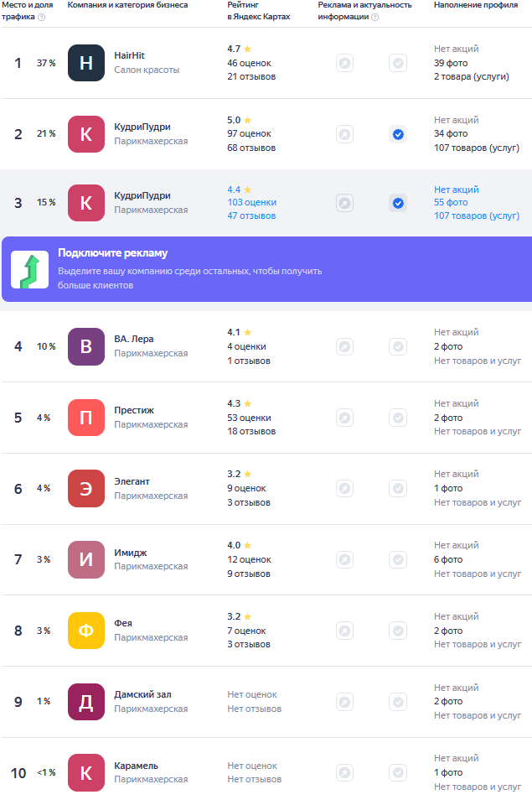Screen dimensions: 532x805
Task: Click the 'Наполнение профиля' column header
Action: [x=476, y=5]
